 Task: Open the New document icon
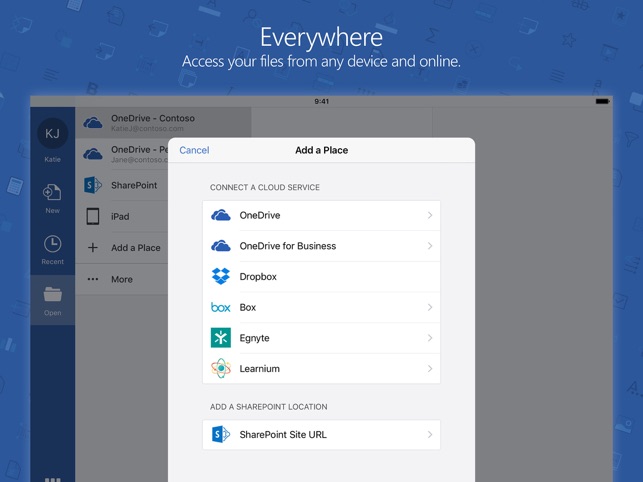coord(52,193)
